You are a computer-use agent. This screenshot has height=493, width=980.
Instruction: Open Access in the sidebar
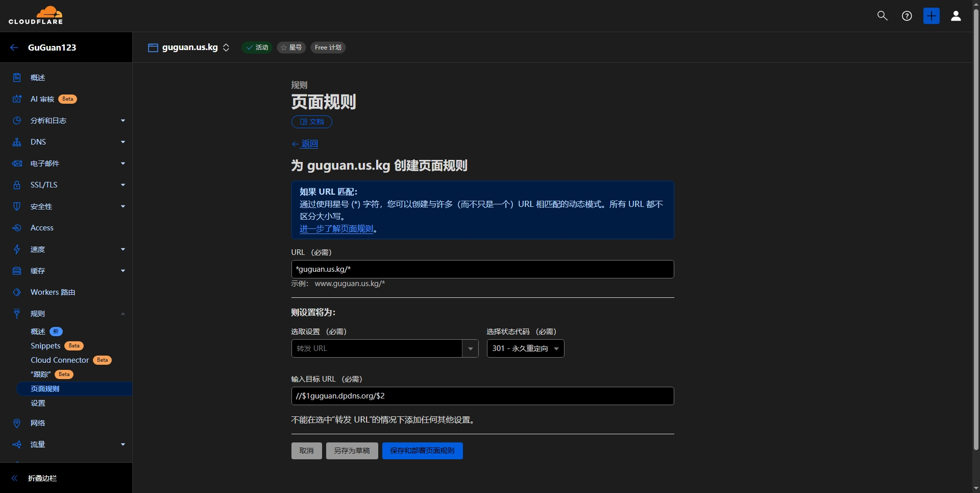point(42,228)
